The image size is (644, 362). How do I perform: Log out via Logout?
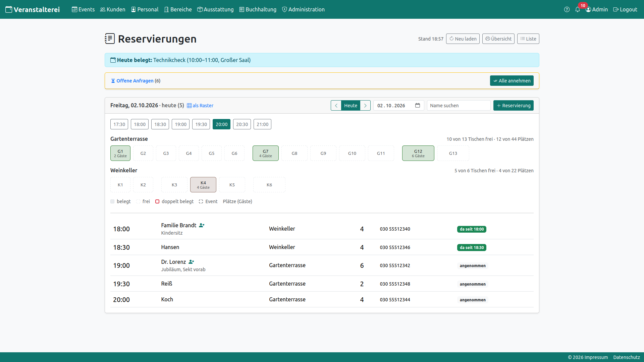tap(625, 9)
